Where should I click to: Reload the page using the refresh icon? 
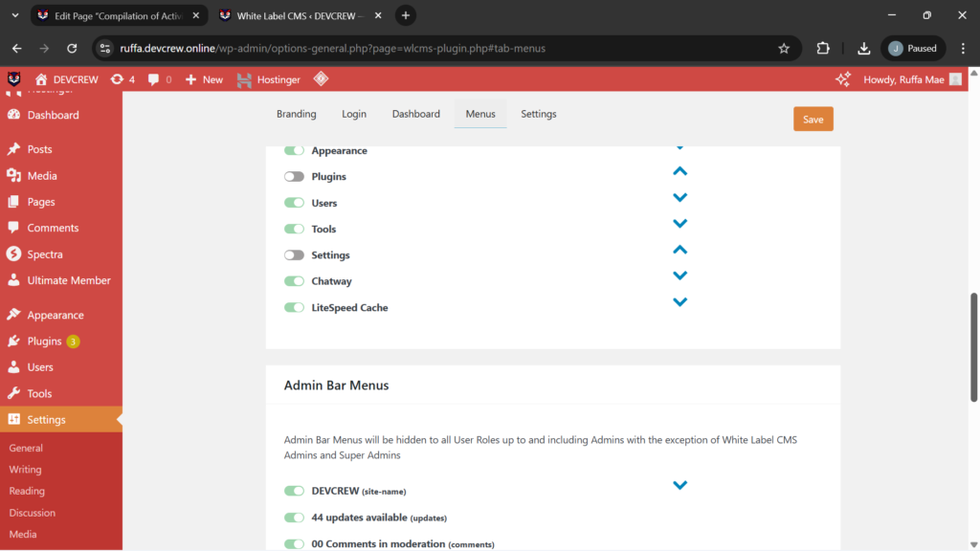[x=72, y=48]
